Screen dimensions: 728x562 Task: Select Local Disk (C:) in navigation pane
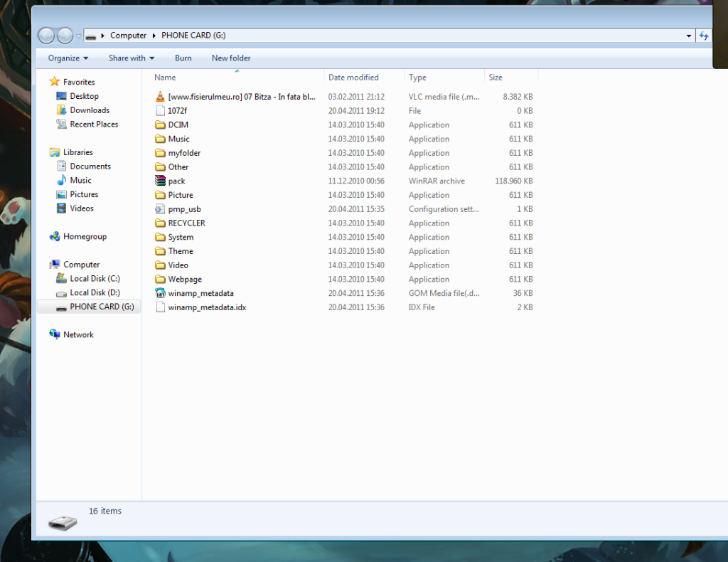coord(95,279)
